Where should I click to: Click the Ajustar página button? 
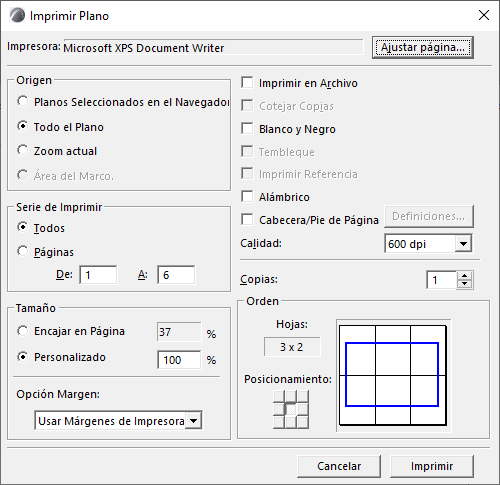423,48
